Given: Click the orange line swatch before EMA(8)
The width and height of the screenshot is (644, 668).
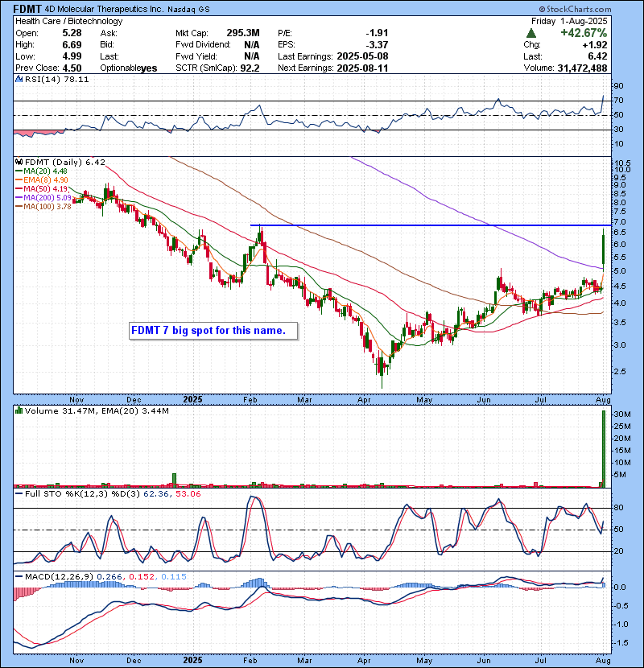Looking at the screenshot, I should click(x=19, y=179).
